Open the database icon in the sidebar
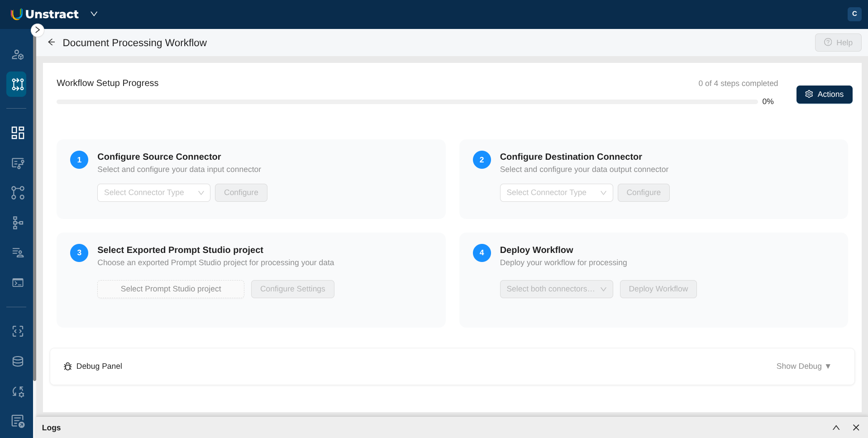 pyautogui.click(x=18, y=361)
